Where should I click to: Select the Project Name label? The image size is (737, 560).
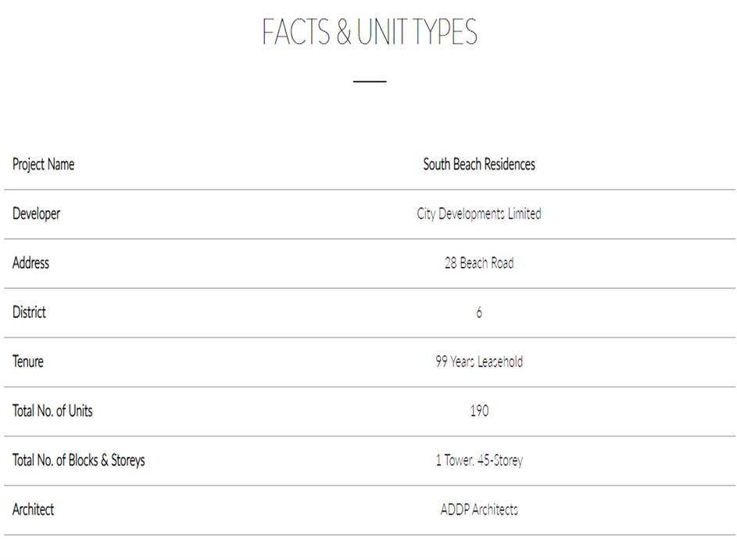[x=43, y=164]
